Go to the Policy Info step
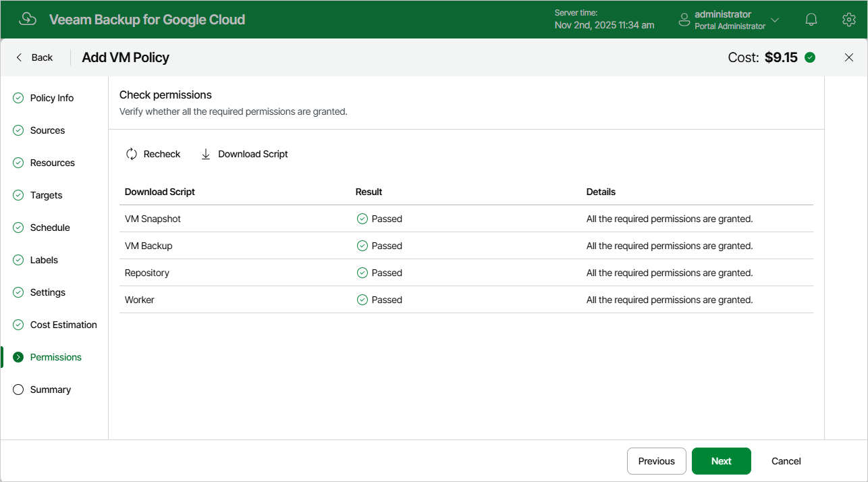This screenshot has width=868, height=482. tap(52, 98)
